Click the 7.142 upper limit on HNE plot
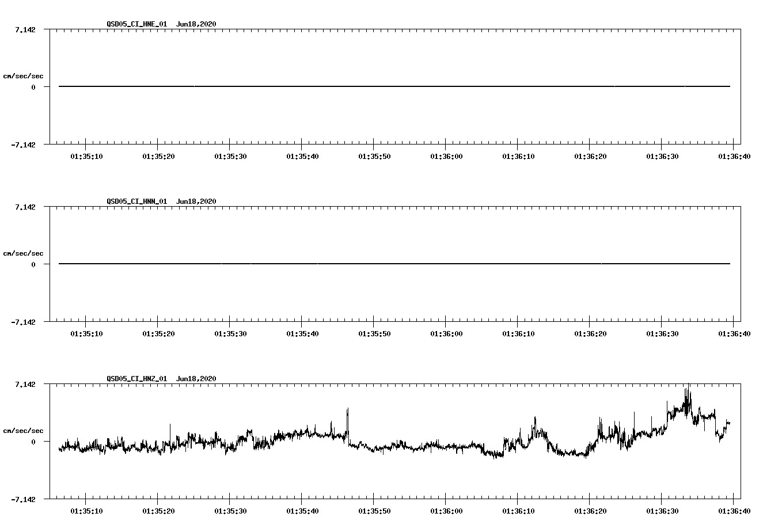Screen dimensions: 782x532 tap(25, 29)
